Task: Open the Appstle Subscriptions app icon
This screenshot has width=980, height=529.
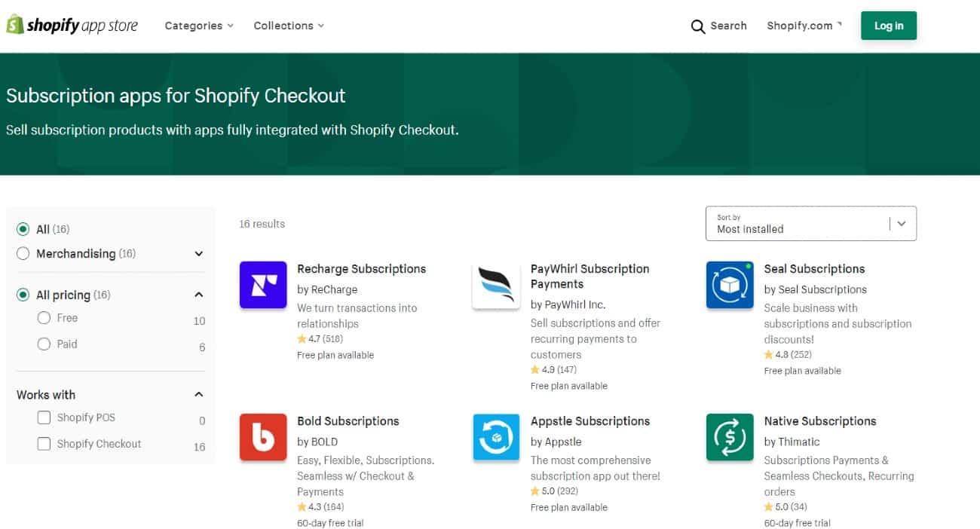Action: (x=496, y=437)
